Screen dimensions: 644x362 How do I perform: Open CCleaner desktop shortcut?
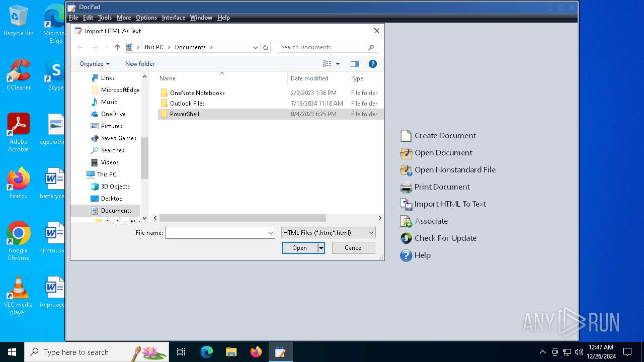pyautogui.click(x=19, y=75)
